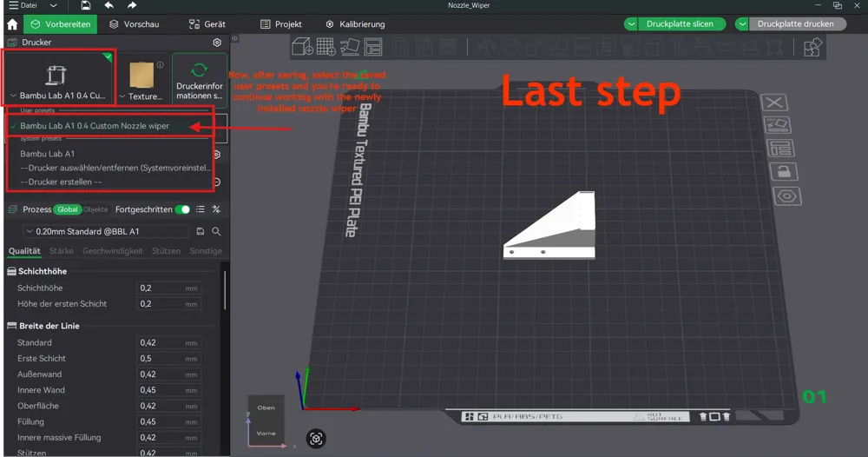The height and width of the screenshot is (457, 868).
Task: Click the plate's X remove icon
Action: [774, 103]
